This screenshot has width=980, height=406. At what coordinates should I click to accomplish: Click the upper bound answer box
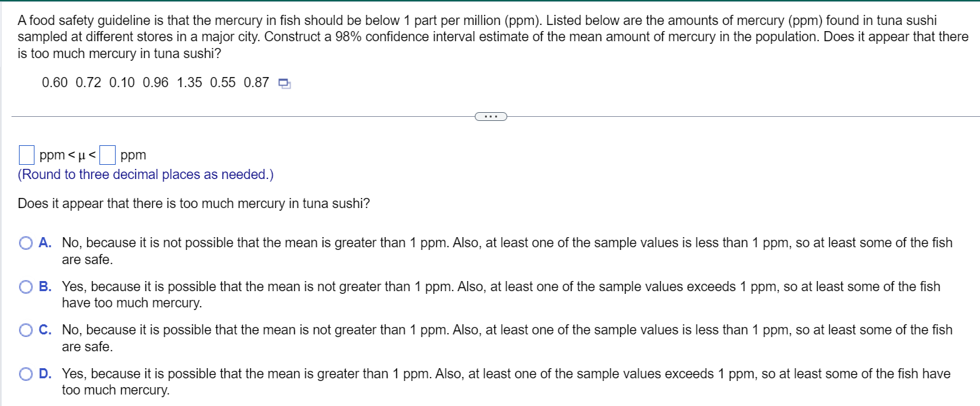[108, 155]
